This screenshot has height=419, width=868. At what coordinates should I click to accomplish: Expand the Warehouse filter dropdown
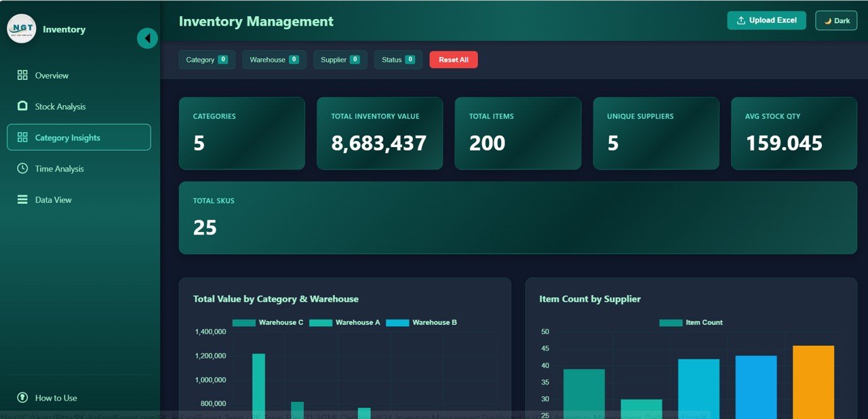pos(274,60)
